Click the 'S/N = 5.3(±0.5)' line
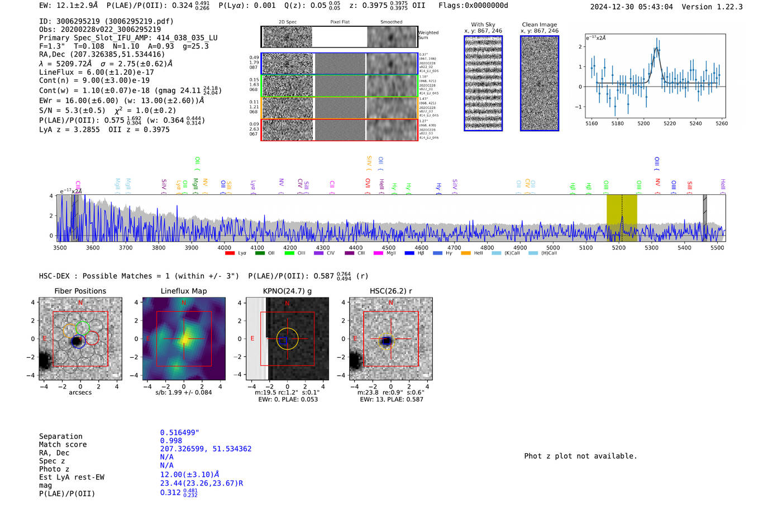The width and height of the screenshot is (782, 532). point(72,111)
